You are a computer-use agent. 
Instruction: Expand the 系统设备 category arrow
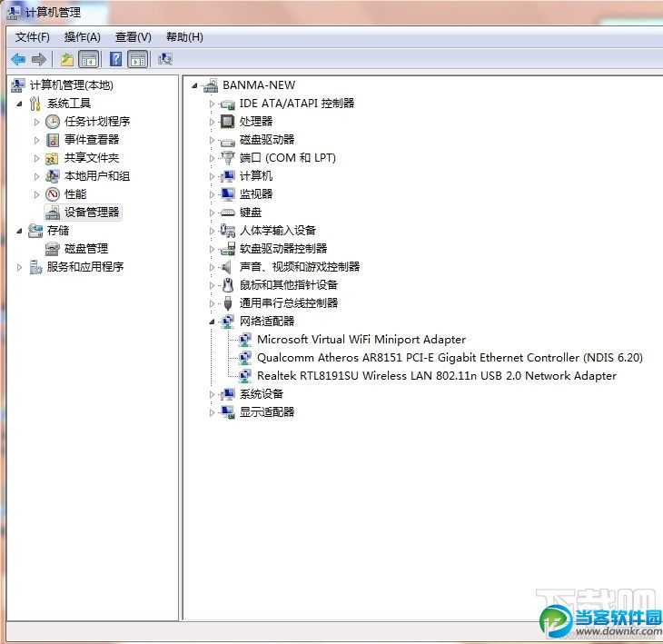tap(212, 394)
